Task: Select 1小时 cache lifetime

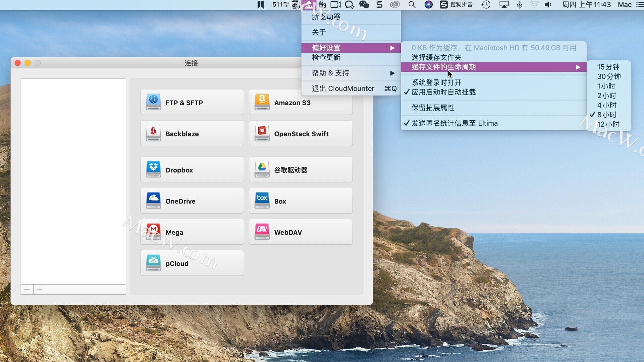Action: [609, 86]
